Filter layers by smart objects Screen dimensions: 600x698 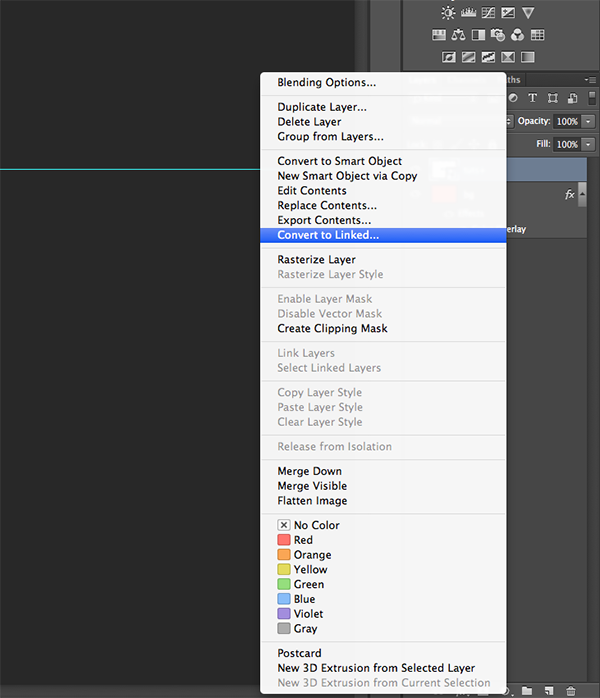(x=572, y=98)
